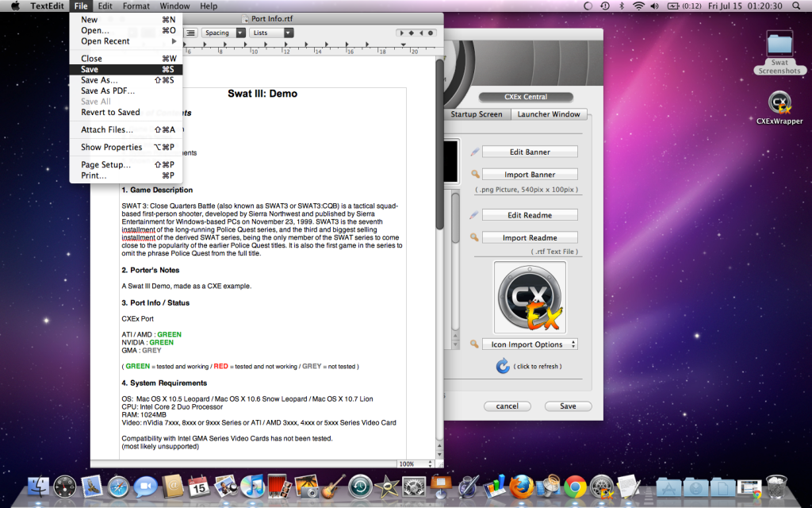Launch Dashboard from the dock
Viewport: 812px width, 508px height.
[x=65, y=487]
